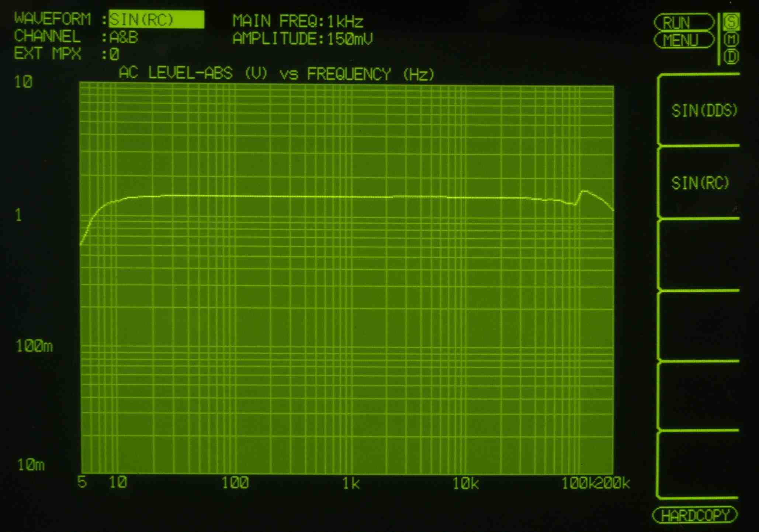
Task: Select the EXT MPX value 0
Action: (114, 55)
